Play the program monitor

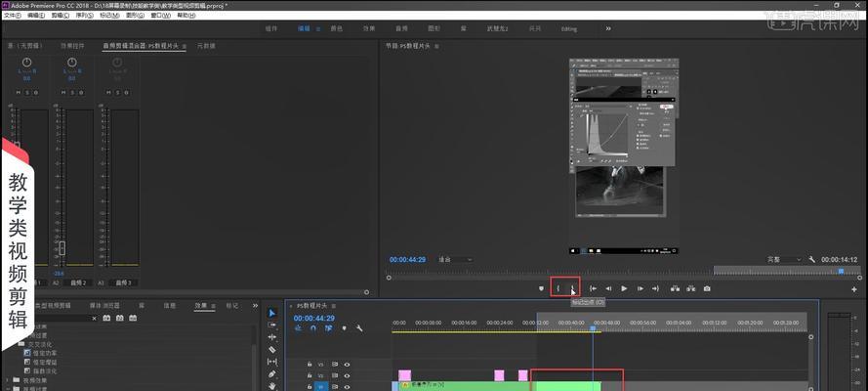(625, 288)
